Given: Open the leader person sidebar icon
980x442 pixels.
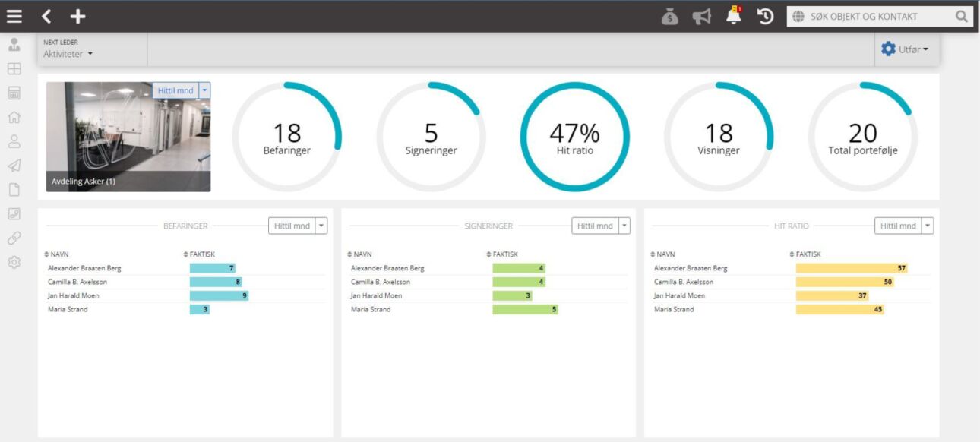Looking at the screenshot, I should click(x=14, y=44).
